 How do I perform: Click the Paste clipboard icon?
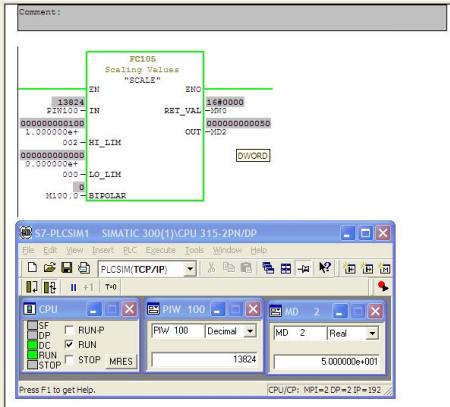point(246,268)
